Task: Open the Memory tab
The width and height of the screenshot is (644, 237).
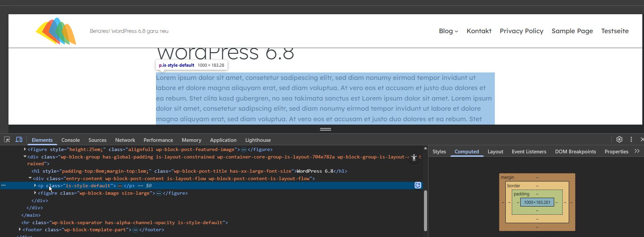Action: (192, 140)
